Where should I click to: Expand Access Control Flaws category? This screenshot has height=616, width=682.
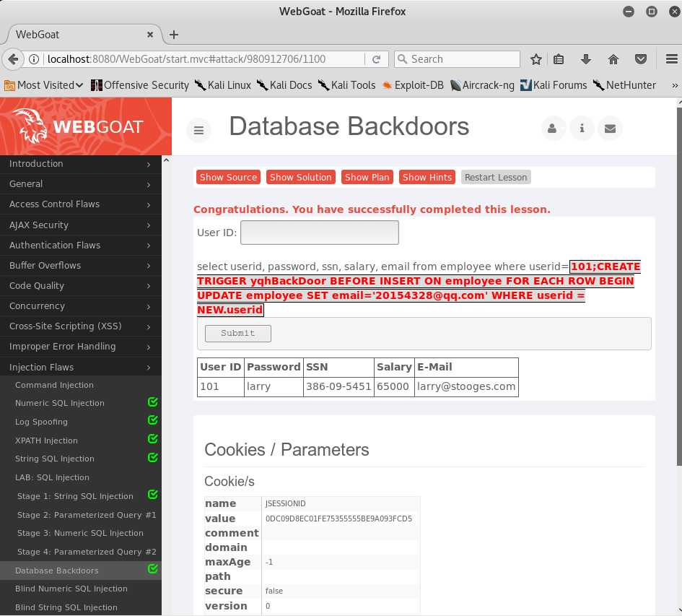point(80,204)
